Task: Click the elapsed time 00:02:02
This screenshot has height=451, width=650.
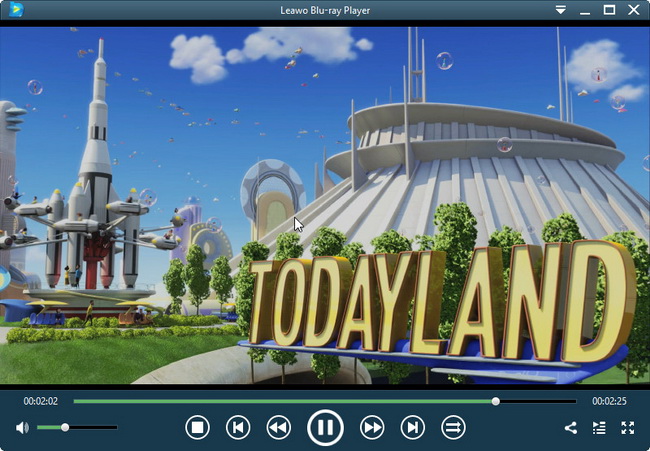Action: [41, 401]
